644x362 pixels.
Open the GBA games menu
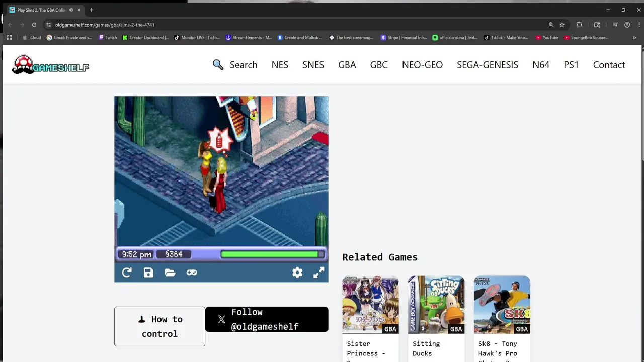tap(347, 65)
